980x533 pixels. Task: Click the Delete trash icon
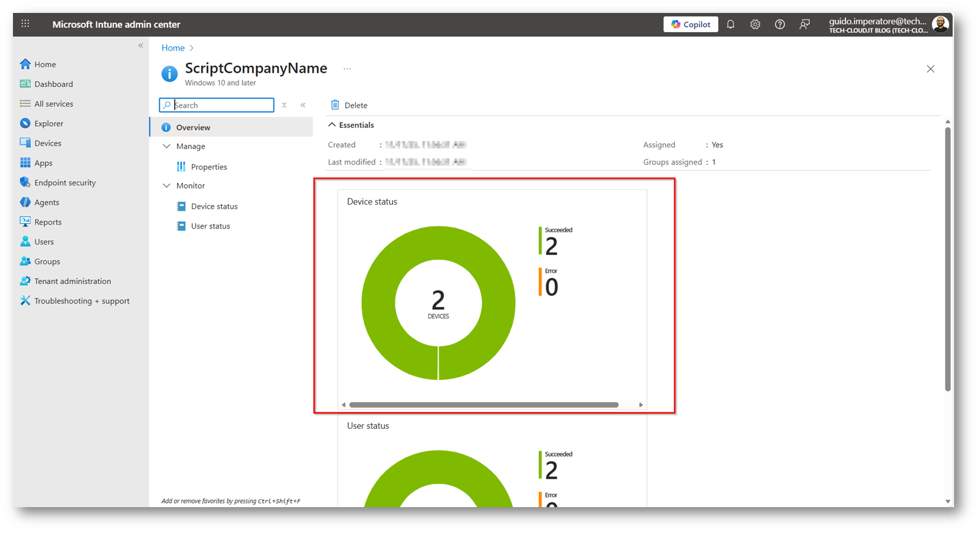point(335,105)
